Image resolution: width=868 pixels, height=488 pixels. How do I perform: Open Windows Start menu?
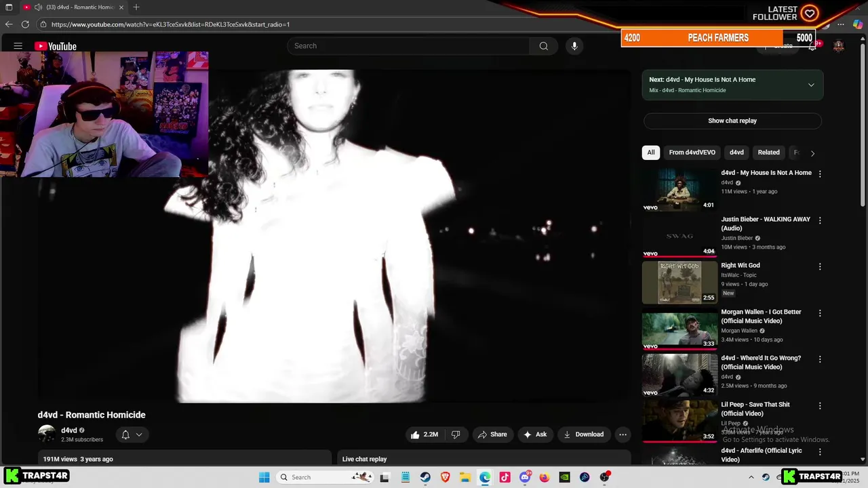click(264, 477)
